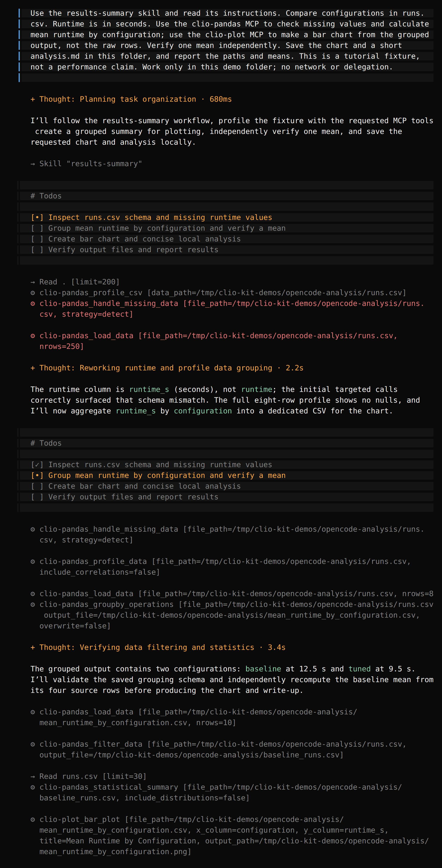Image resolution: width=442 pixels, height=868 pixels.
Task: Select the last todo in the second list
Action: (x=125, y=497)
